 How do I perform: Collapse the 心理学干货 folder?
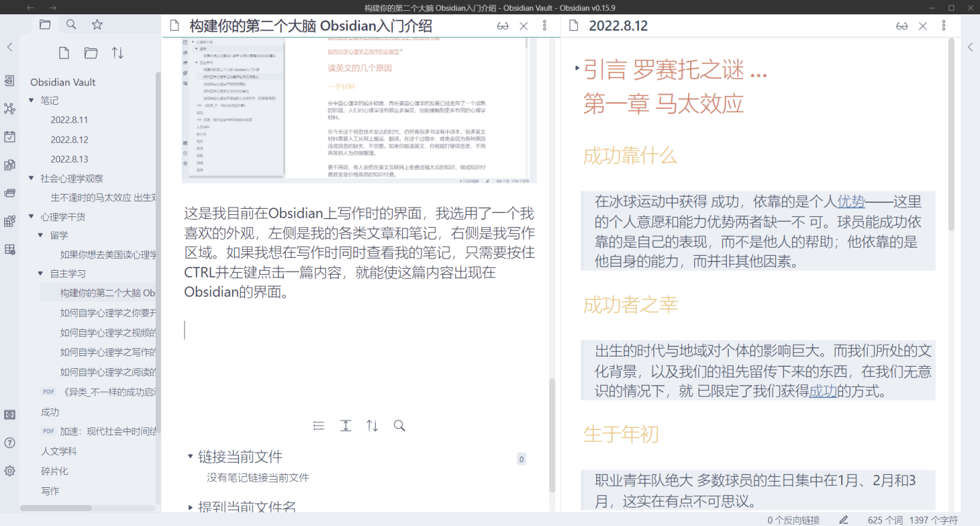(x=31, y=217)
